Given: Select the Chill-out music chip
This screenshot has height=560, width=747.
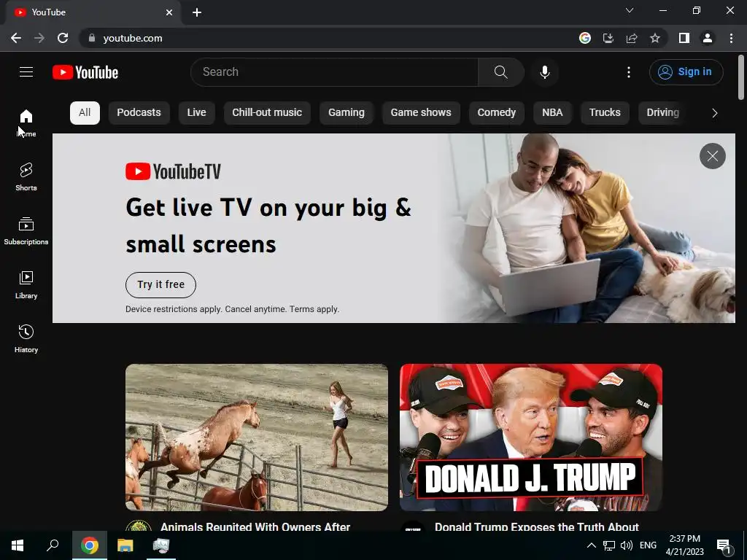Looking at the screenshot, I should click(267, 113).
